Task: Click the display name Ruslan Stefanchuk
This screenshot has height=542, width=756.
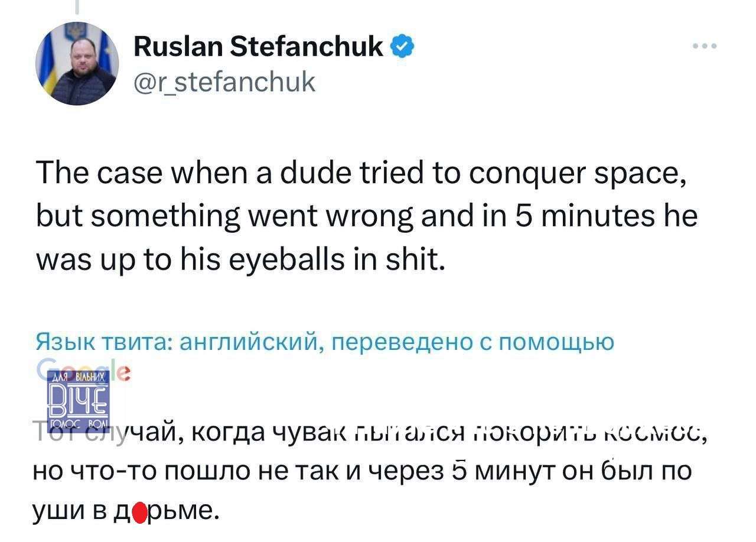Action: [x=258, y=47]
